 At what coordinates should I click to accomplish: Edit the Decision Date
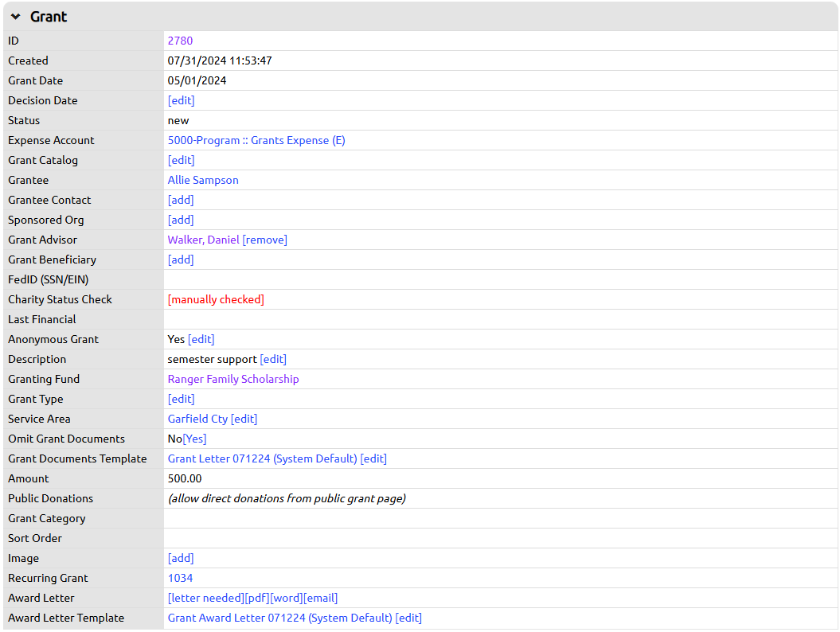tap(181, 101)
